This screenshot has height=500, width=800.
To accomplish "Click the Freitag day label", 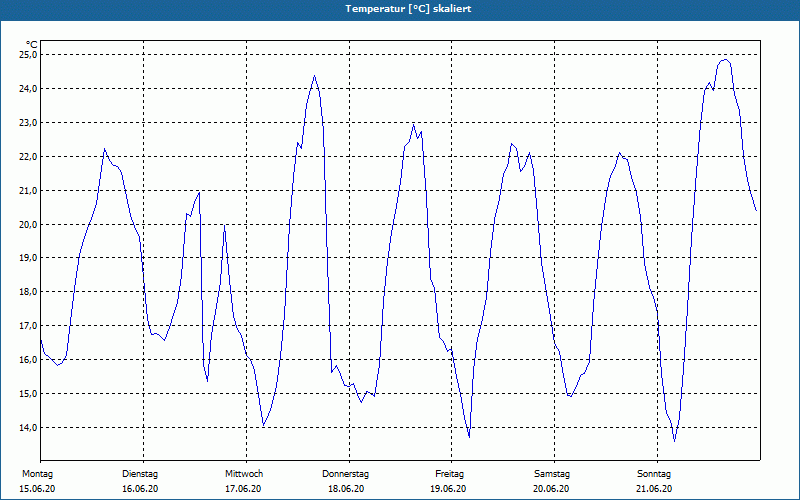I will [449, 474].
